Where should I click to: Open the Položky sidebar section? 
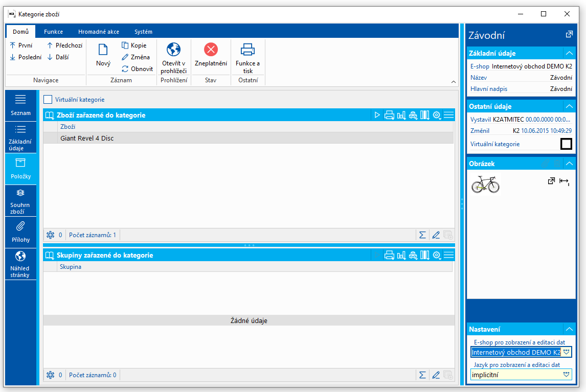point(20,169)
